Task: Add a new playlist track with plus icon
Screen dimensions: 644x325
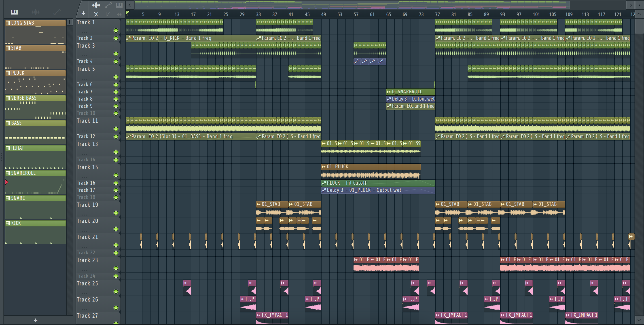Action: point(83,13)
